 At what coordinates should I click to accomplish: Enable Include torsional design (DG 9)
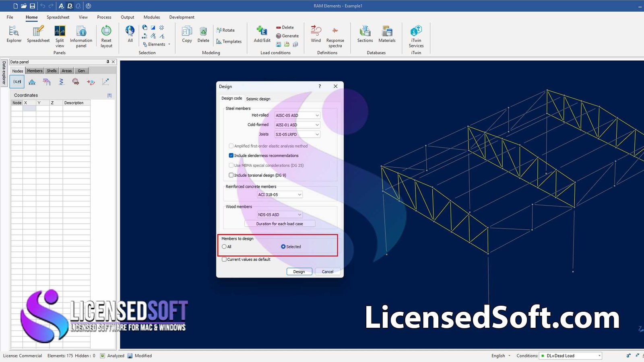click(x=231, y=175)
